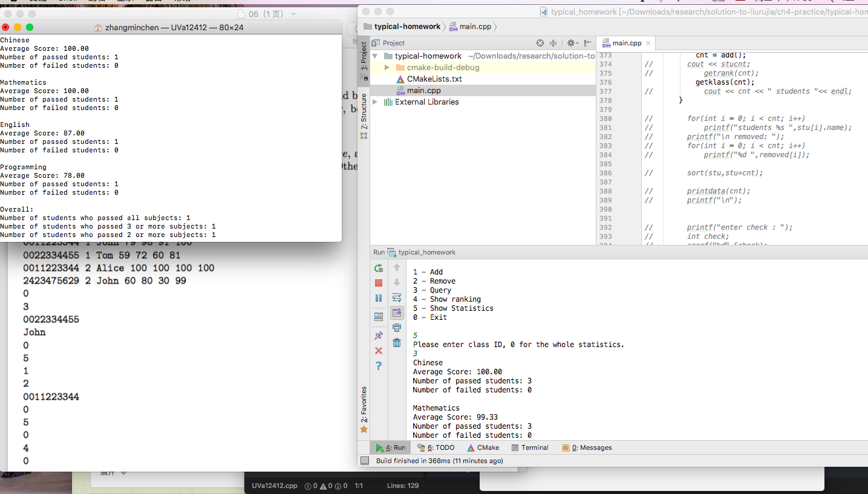Screen dimensions: 868x494
Task: Rerun typical_homework with the green rerun icon
Action: [x=379, y=268]
